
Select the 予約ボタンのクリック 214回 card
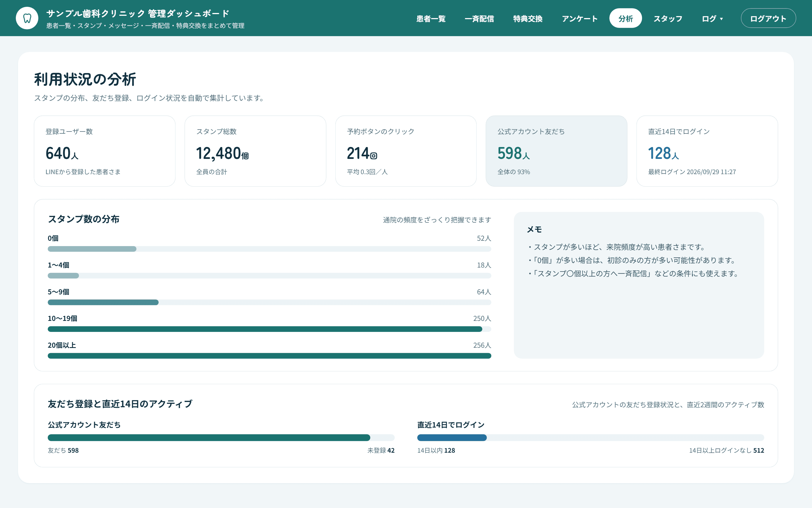[406, 151]
